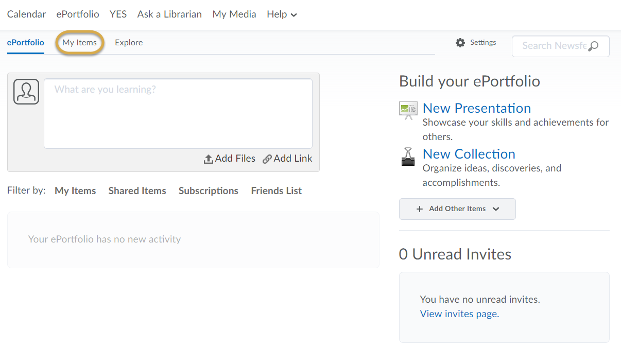The width and height of the screenshot is (621, 364).
Task: Open the Settings link
Action: (483, 42)
